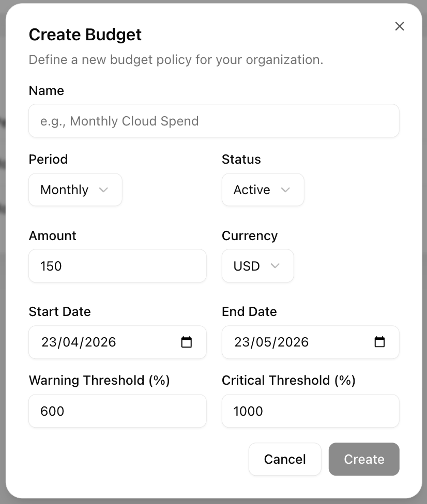Open the Period selector showing Monthly
This screenshot has height=504, width=427.
75,190
